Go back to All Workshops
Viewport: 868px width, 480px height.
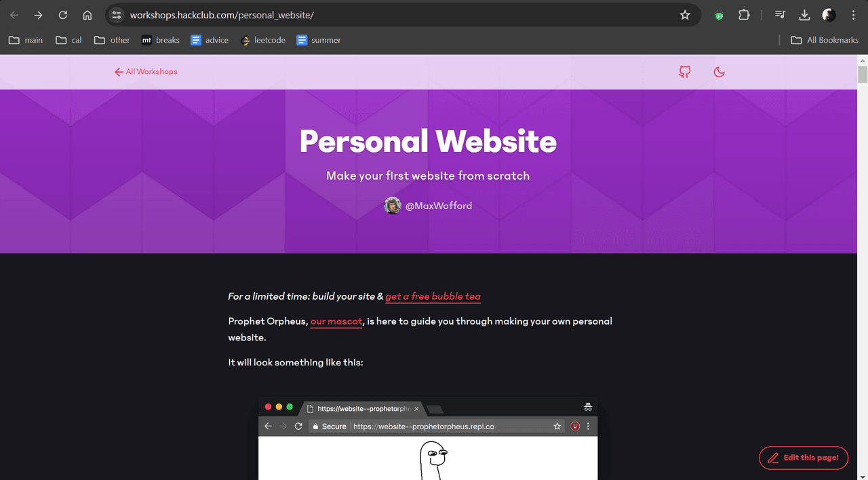pyautogui.click(x=146, y=72)
